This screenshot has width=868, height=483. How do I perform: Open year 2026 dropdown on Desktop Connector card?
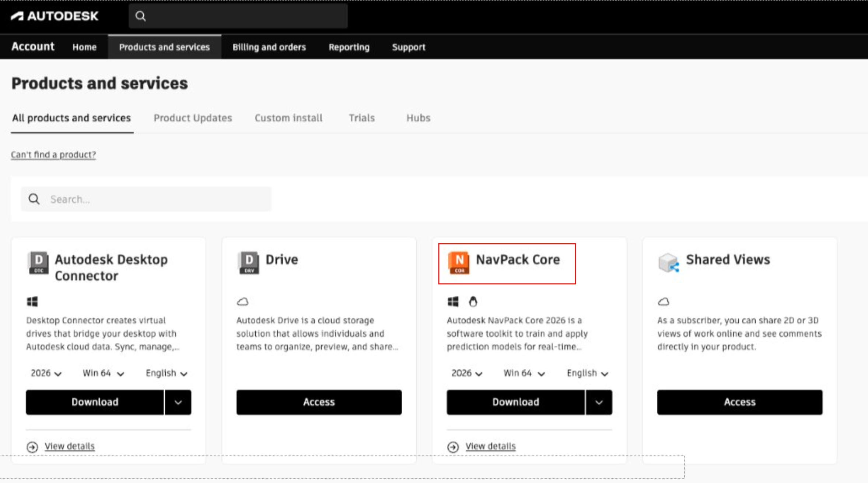pyautogui.click(x=46, y=373)
